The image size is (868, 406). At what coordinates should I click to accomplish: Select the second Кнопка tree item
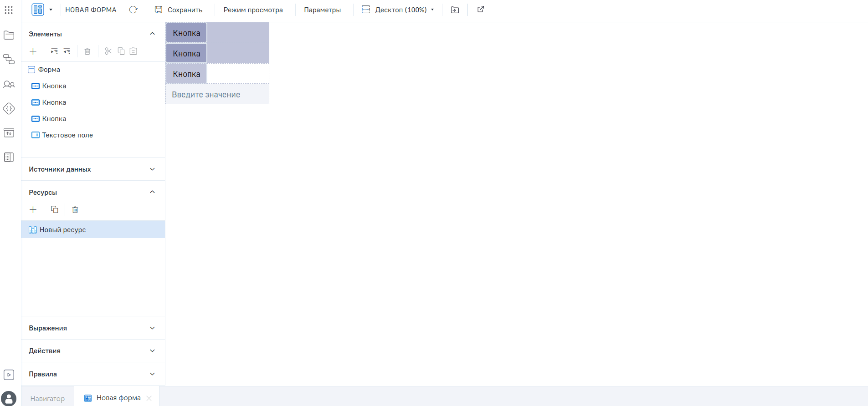coord(93,102)
